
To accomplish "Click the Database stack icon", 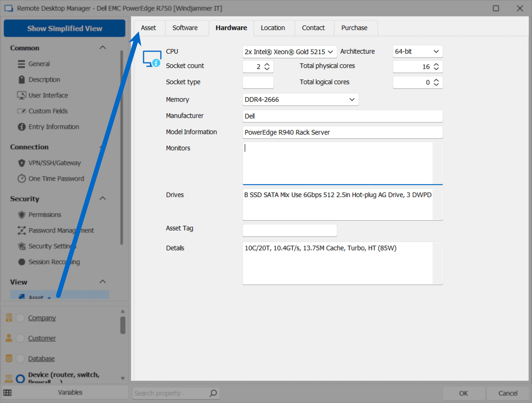I will coord(9,359).
